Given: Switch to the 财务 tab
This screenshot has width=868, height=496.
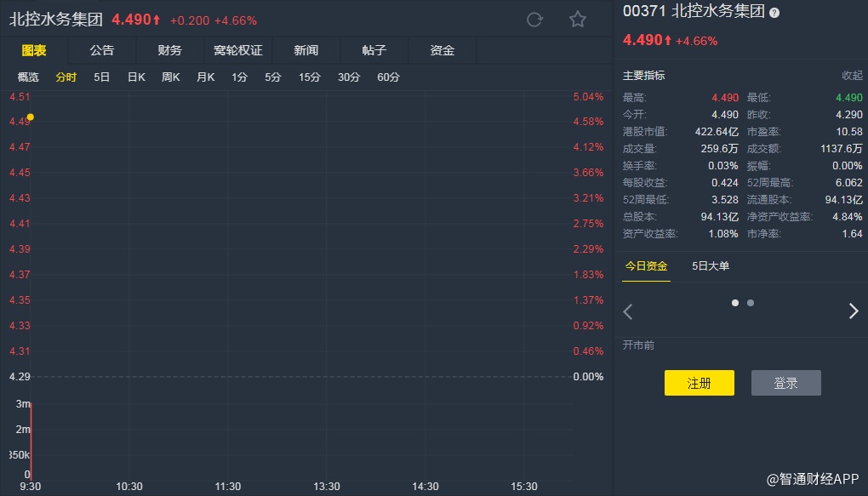Looking at the screenshot, I should coord(170,50).
